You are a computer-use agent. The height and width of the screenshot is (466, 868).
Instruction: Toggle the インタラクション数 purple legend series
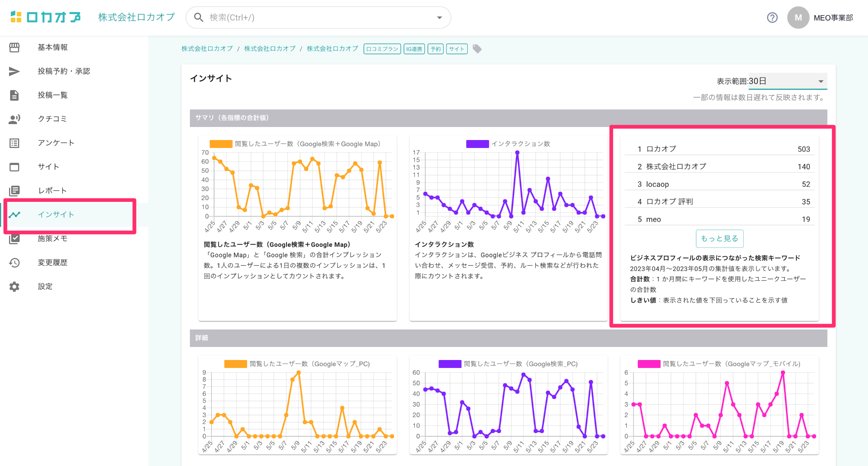pyautogui.click(x=477, y=144)
